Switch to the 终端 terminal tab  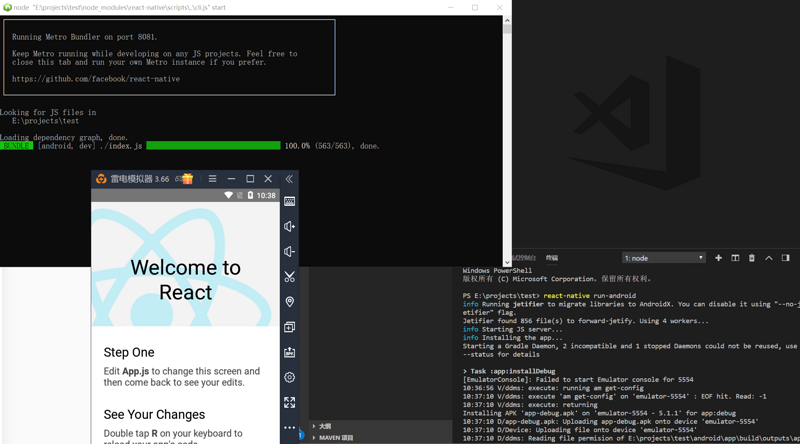click(x=552, y=258)
